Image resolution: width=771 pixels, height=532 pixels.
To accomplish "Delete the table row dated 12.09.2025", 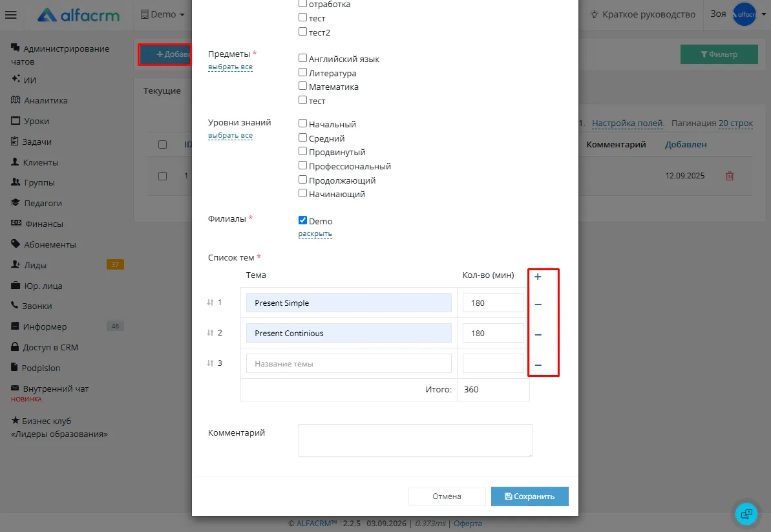I will 730,176.
